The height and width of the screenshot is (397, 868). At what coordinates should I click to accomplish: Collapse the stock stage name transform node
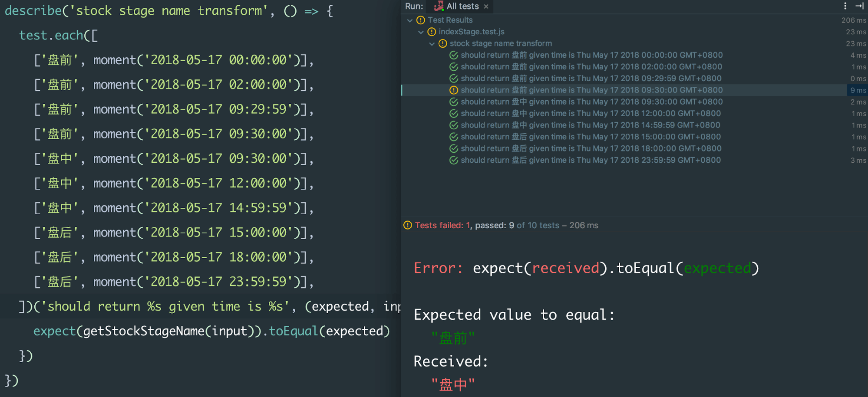coord(432,43)
